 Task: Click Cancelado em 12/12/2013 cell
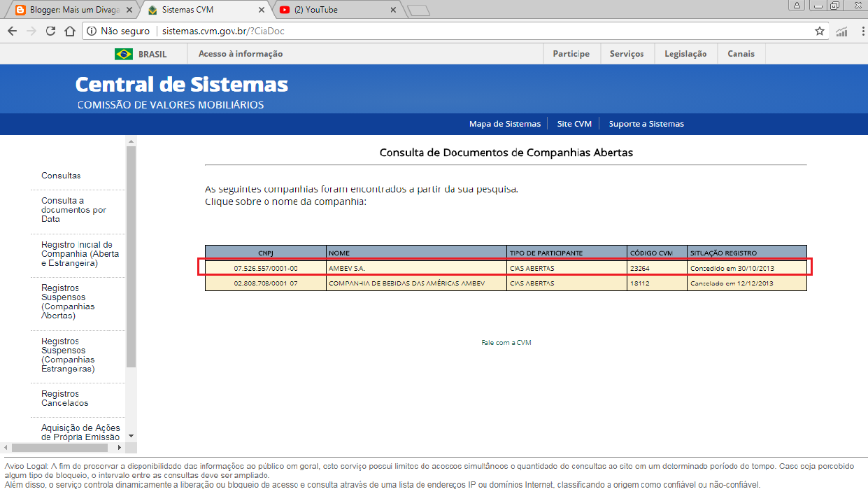(x=747, y=283)
